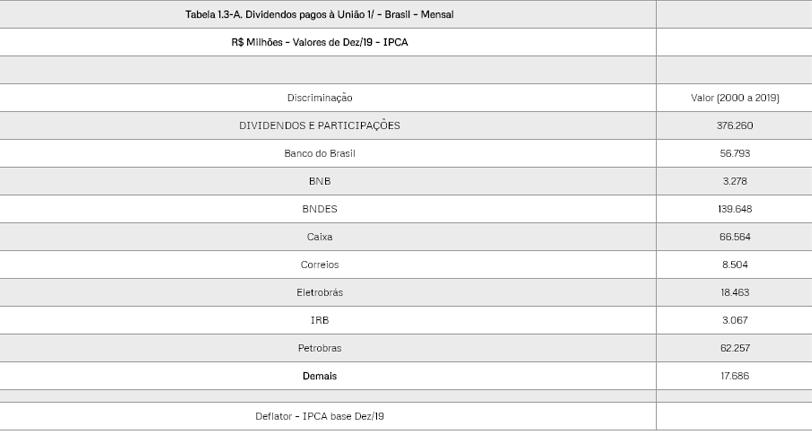
Task: Select the 'Banco do Brasil' cell
Action: pyautogui.click(x=319, y=154)
